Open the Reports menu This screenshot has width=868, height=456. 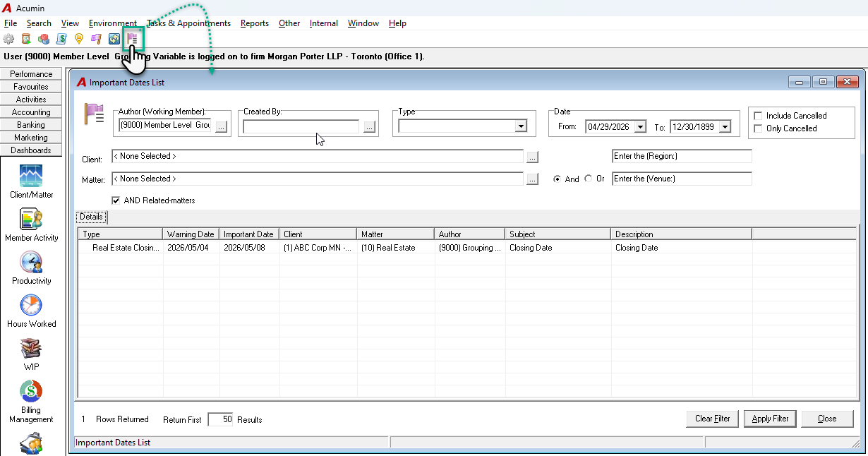point(255,23)
